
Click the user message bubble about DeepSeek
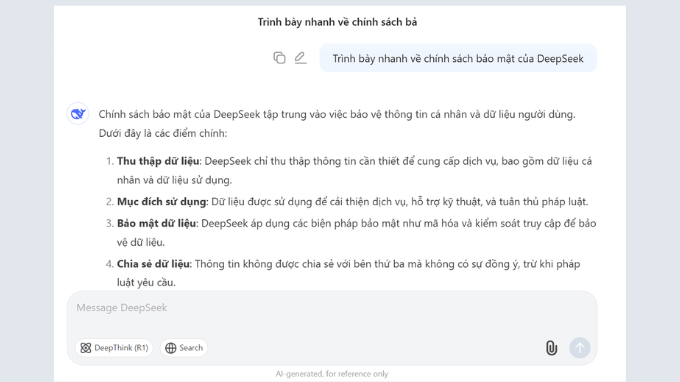pos(458,58)
